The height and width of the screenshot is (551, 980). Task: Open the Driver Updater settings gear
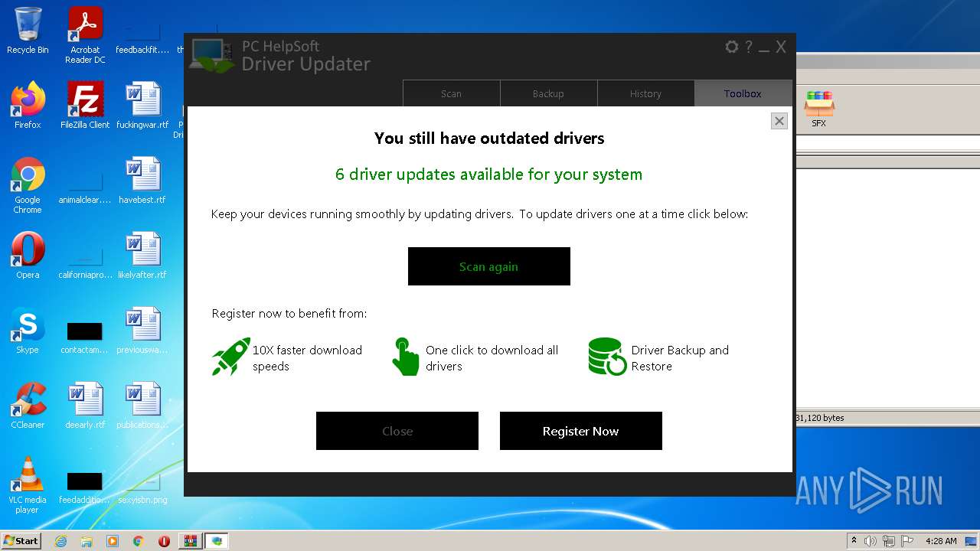(732, 47)
